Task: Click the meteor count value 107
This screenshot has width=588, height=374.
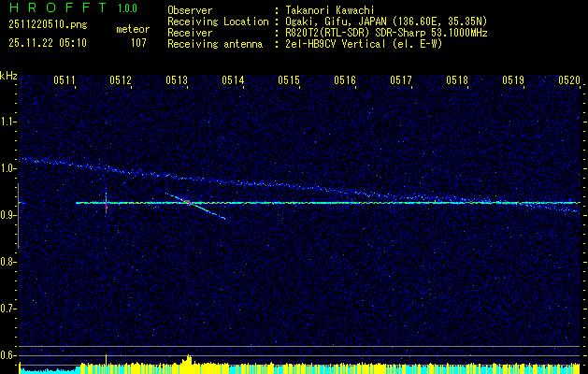Action: [138, 43]
